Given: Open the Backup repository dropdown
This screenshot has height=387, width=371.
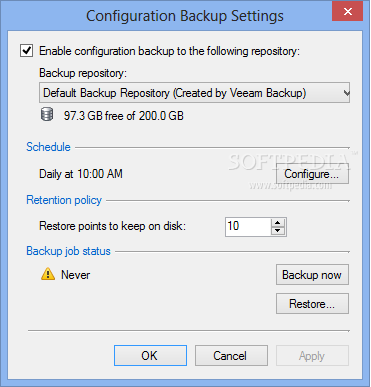Looking at the screenshot, I should (194, 93).
